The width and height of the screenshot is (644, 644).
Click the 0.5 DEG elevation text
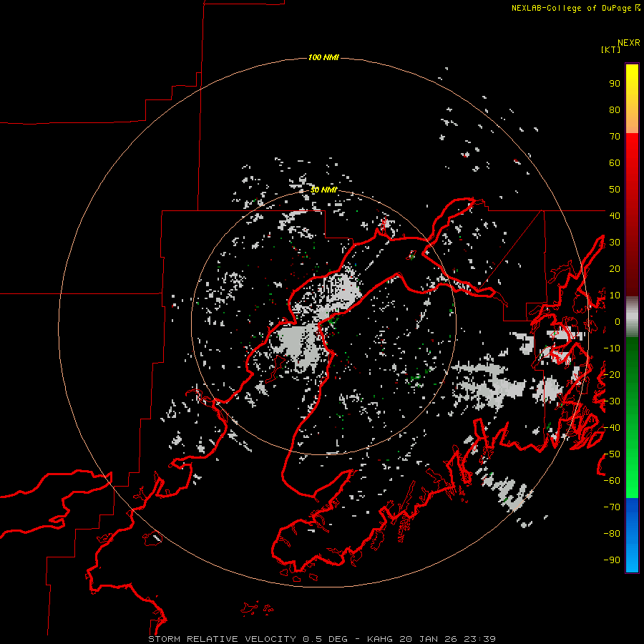(x=326, y=639)
